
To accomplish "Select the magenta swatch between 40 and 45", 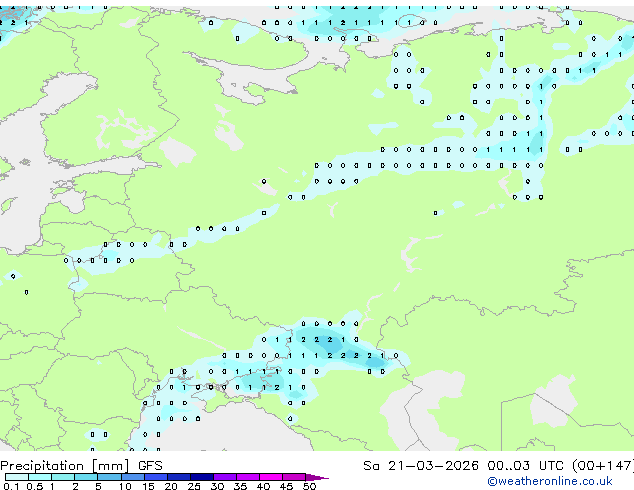I will click(271, 477).
